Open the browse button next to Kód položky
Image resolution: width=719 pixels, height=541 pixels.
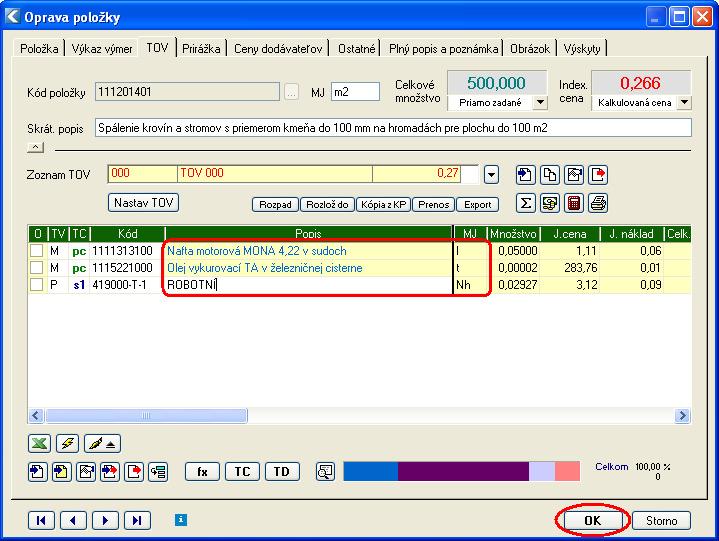pos(291,92)
